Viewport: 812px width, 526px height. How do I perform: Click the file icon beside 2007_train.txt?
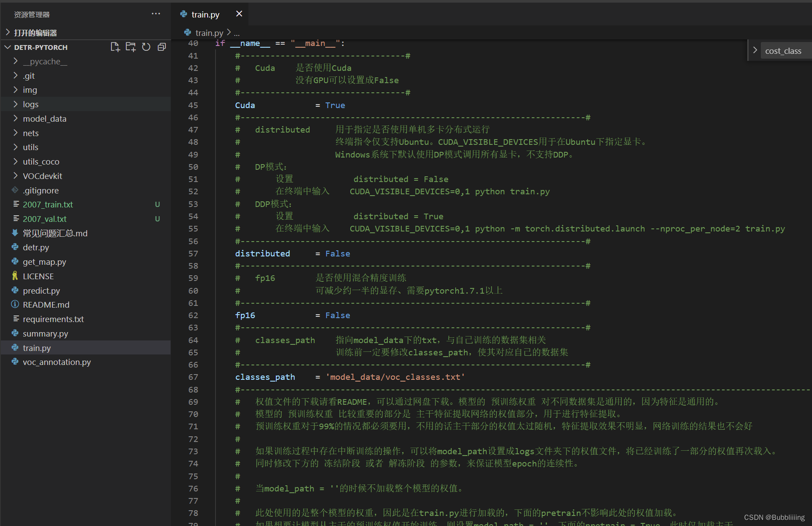[x=16, y=204]
